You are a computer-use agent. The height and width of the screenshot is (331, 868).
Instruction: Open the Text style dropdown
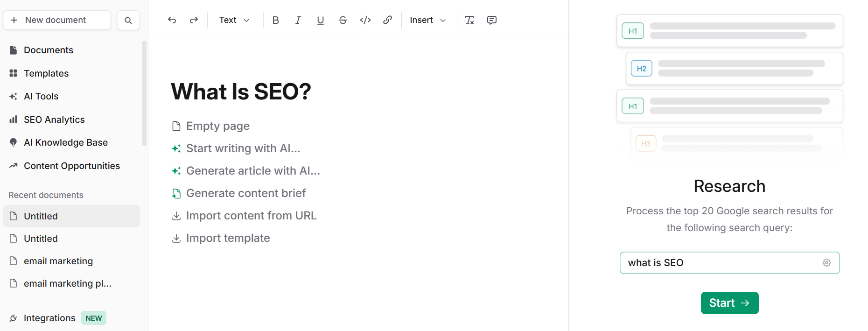234,20
